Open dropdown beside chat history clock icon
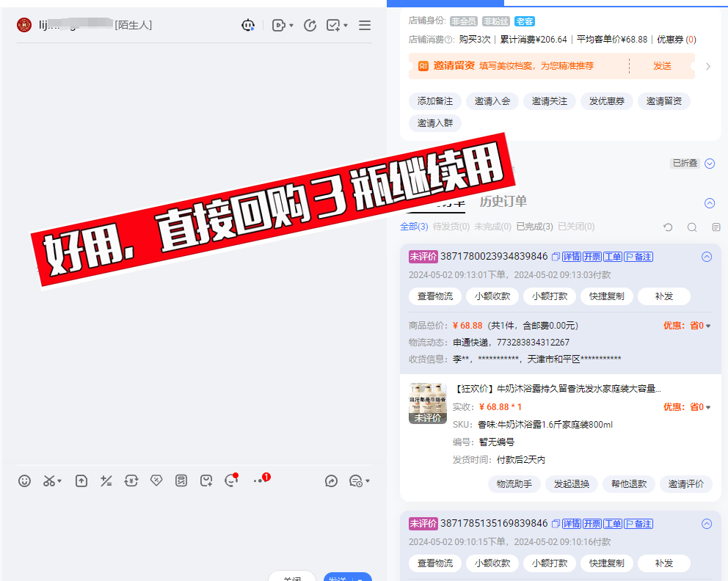 (368, 481)
